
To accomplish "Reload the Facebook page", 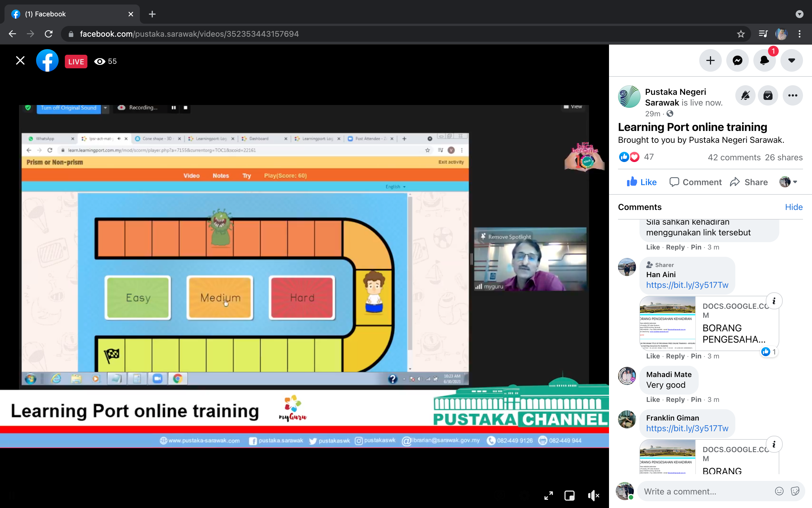I will pos(49,34).
